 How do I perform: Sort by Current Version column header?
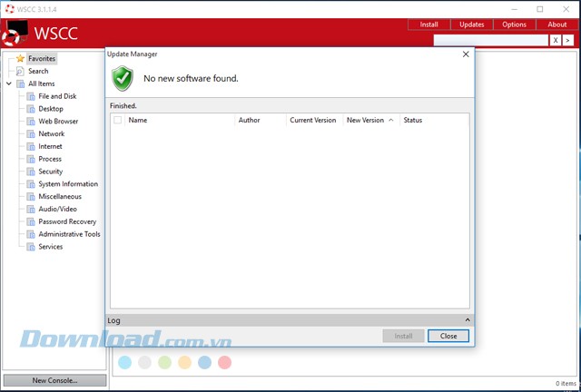(x=315, y=120)
